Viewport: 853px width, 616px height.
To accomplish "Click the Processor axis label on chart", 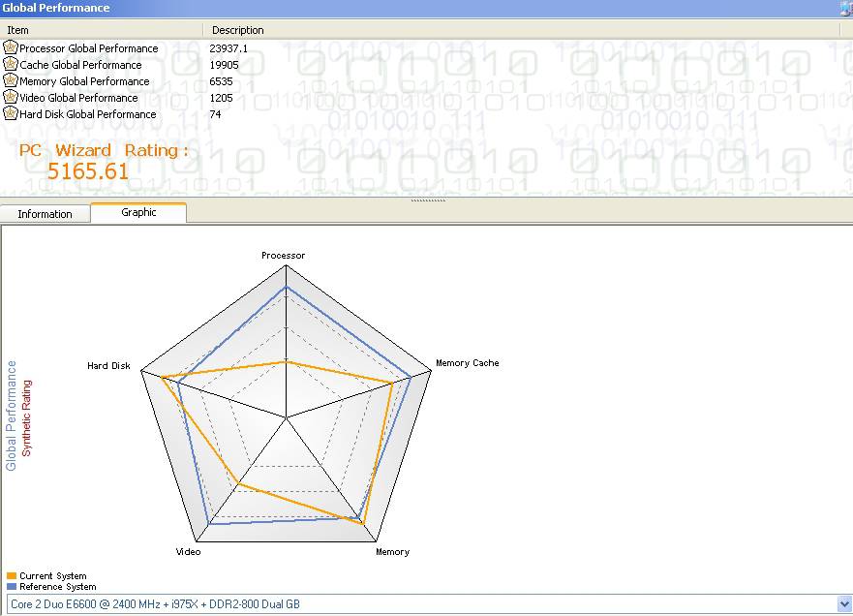I will pos(283,256).
